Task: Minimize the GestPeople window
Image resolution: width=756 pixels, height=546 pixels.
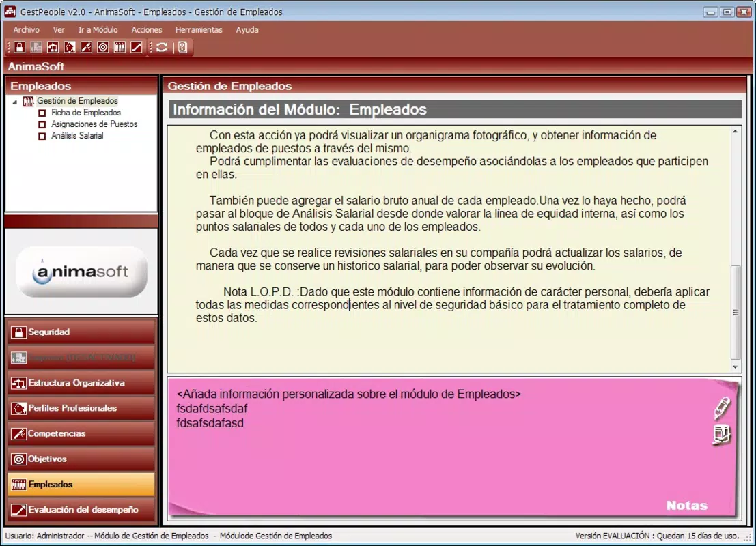Action: tap(710, 12)
